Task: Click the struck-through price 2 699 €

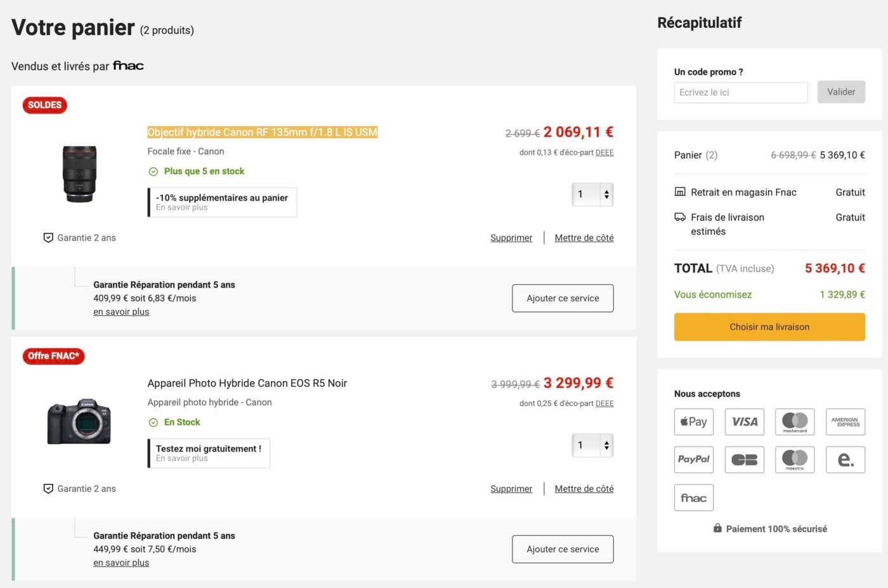Action: point(523,133)
